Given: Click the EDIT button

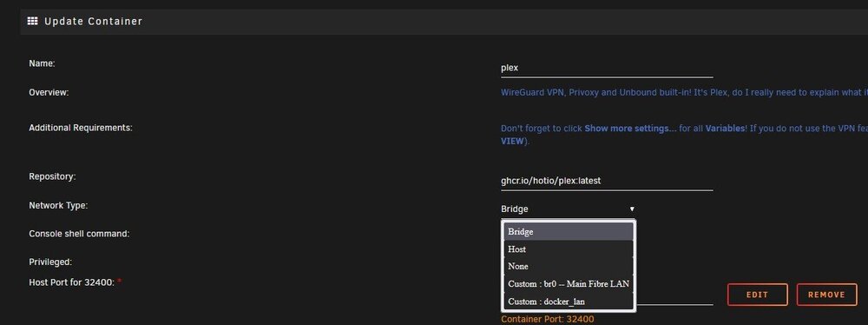Looking at the screenshot, I should 757,295.
